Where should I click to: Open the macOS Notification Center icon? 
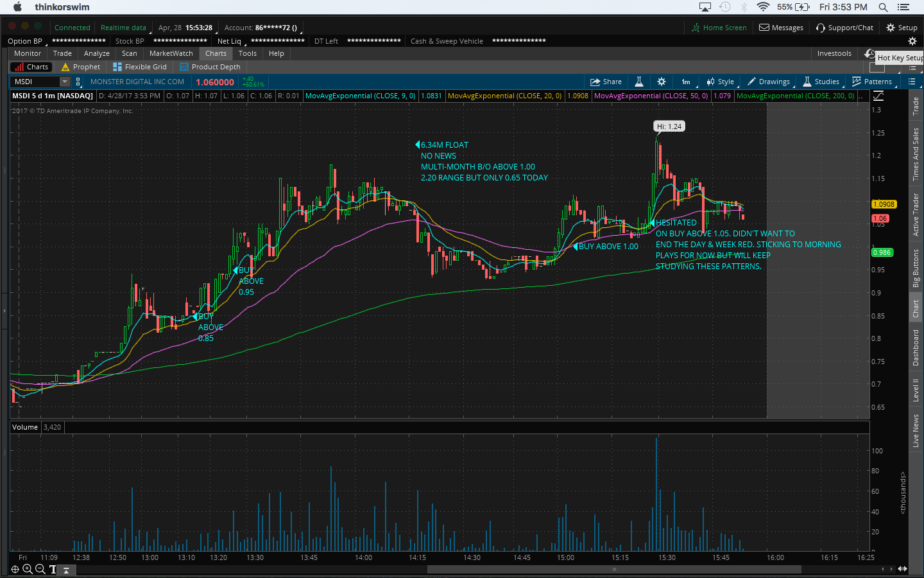click(903, 7)
